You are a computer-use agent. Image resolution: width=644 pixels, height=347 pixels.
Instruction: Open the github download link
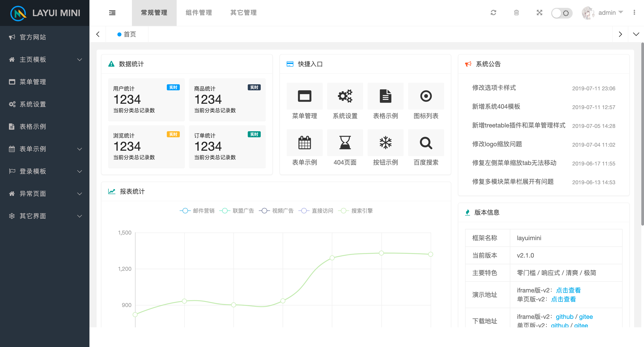[564, 317]
